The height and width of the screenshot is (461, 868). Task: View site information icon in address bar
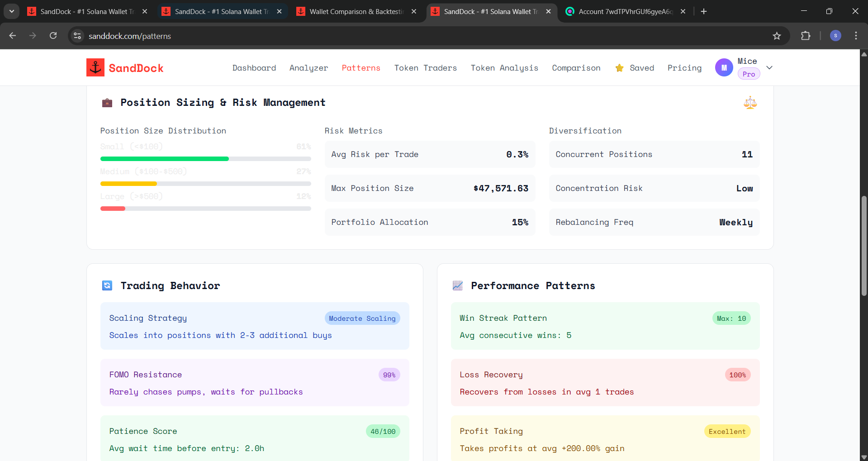point(77,36)
